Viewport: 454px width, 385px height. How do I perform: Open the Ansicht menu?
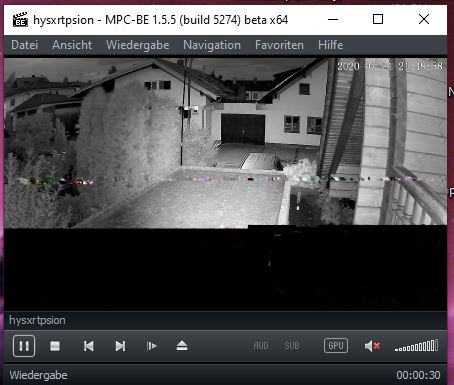(x=72, y=45)
